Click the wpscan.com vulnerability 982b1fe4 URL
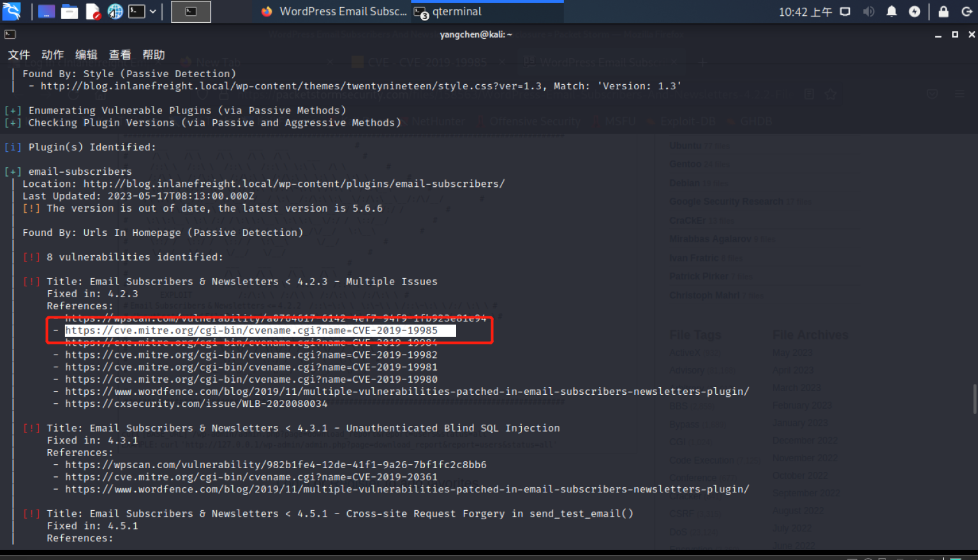The width and height of the screenshot is (978, 560). coord(276,465)
